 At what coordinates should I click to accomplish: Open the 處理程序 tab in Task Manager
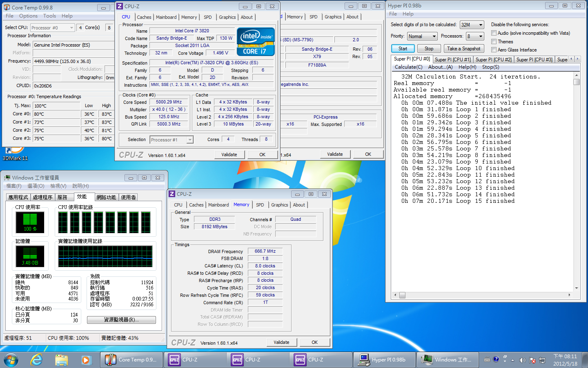tap(42, 197)
